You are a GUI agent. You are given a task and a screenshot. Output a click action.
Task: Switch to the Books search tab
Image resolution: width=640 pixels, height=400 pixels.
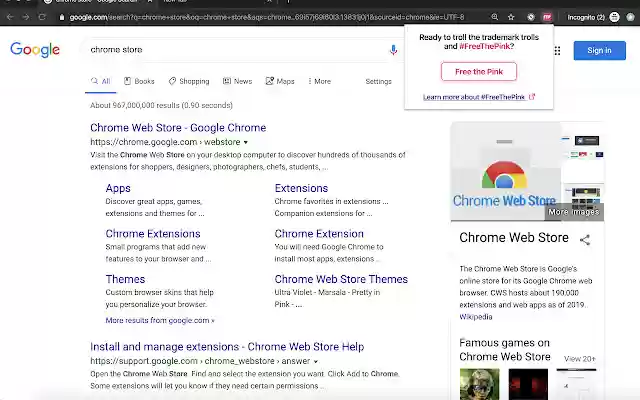pos(139,81)
